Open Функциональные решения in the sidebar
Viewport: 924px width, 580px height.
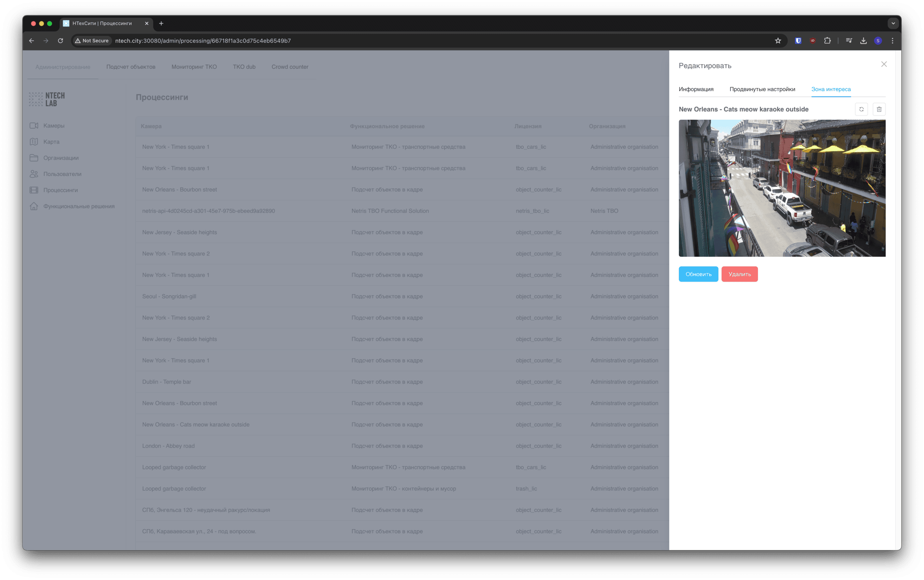tap(79, 206)
